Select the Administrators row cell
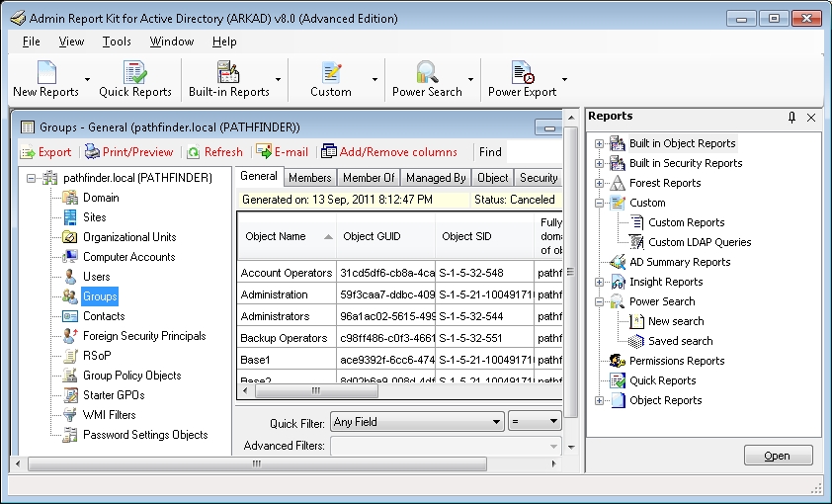This screenshot has width=832, height=504. click(x=287, y=316)
